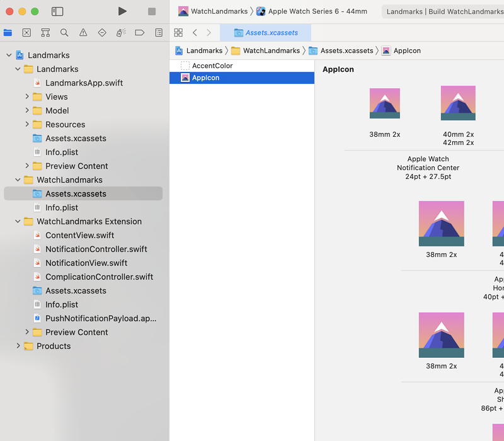Open Info.plist under WatchLandmarks
504x441 pixels.
click(x=83, y=207)
